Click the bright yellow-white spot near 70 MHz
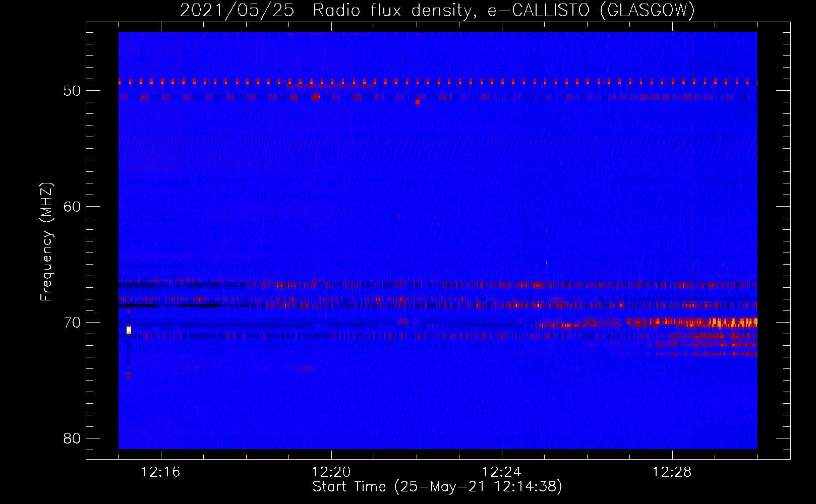The width and height of the screenshot is (816, 504). (x=129, y=330)
